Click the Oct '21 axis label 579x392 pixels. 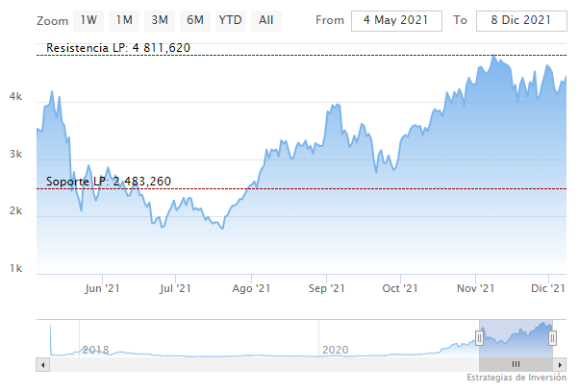point(400,288)
